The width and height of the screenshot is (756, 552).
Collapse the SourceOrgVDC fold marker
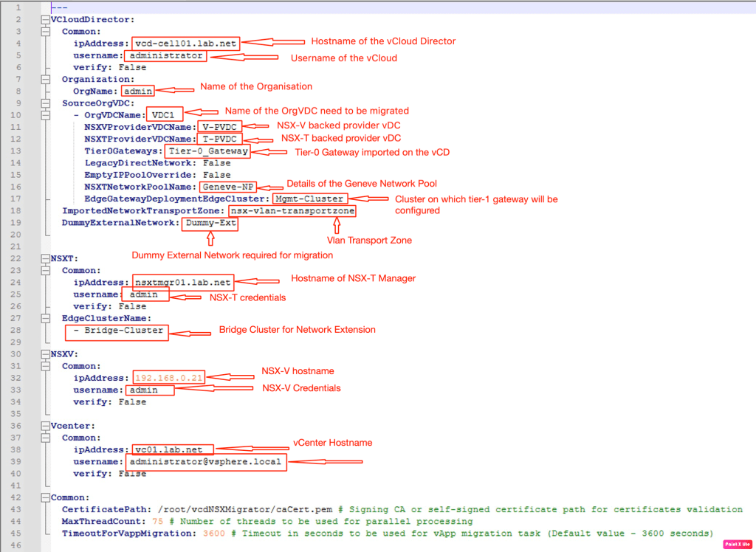coord(46,103)
